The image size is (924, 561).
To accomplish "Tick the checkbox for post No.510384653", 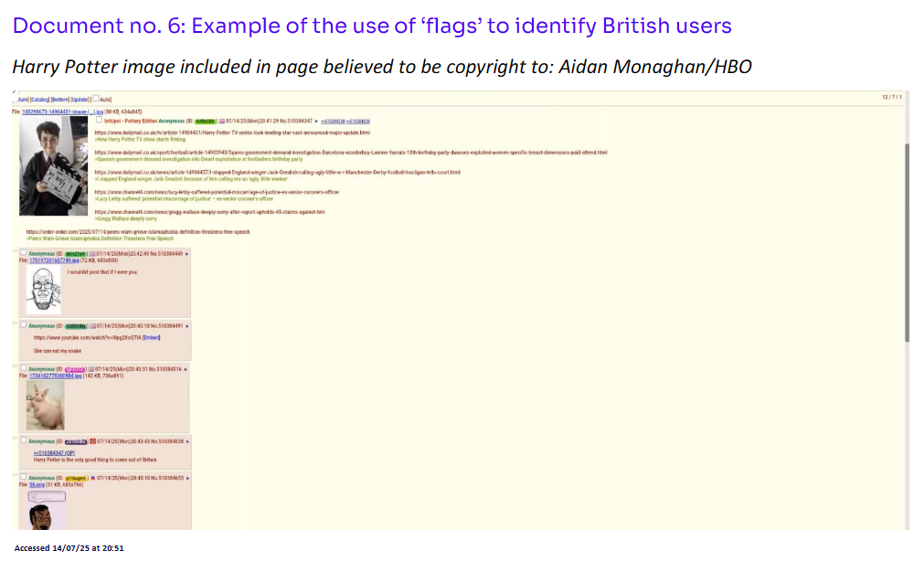I will (x=24, y=477).
